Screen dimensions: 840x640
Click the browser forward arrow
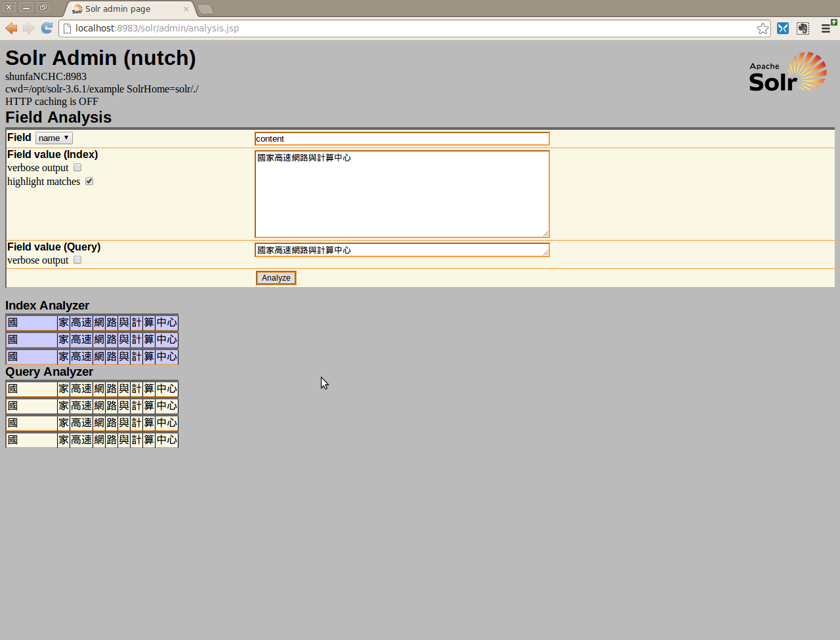pos(29,28)
